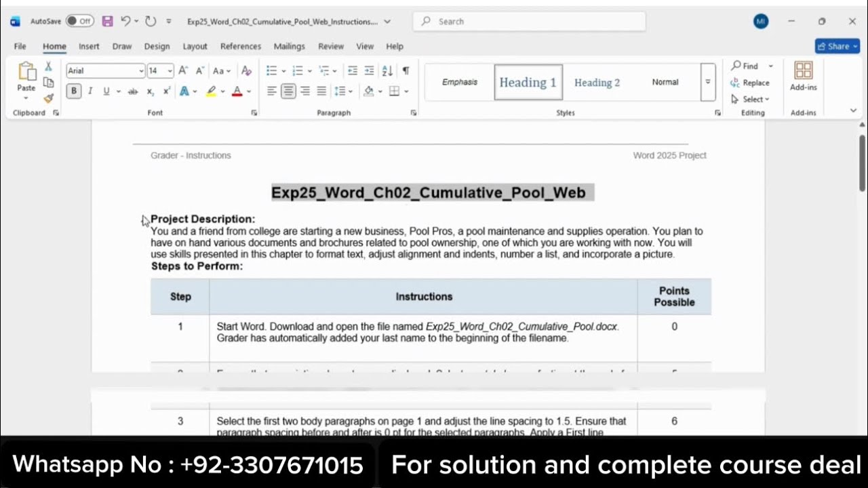The image size is (868, 488).
Task: Apply the Heading 2 style
Action: (x=597, y=82)
